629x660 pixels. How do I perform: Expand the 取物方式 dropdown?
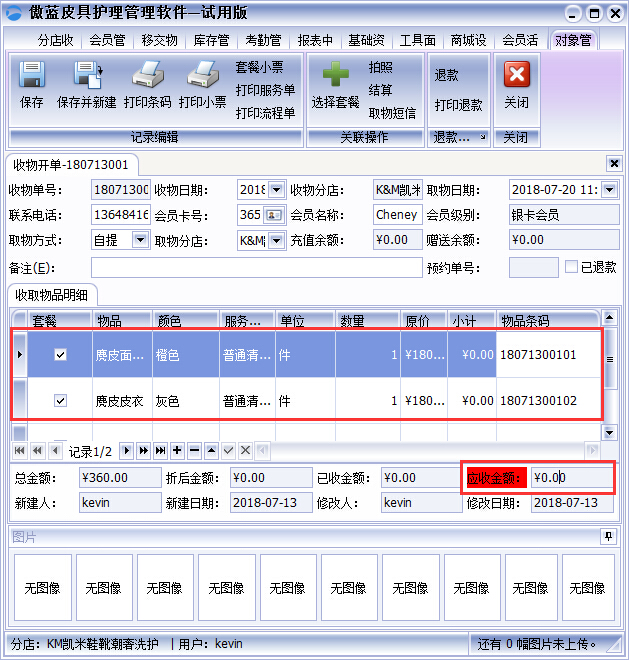(139, 240)
